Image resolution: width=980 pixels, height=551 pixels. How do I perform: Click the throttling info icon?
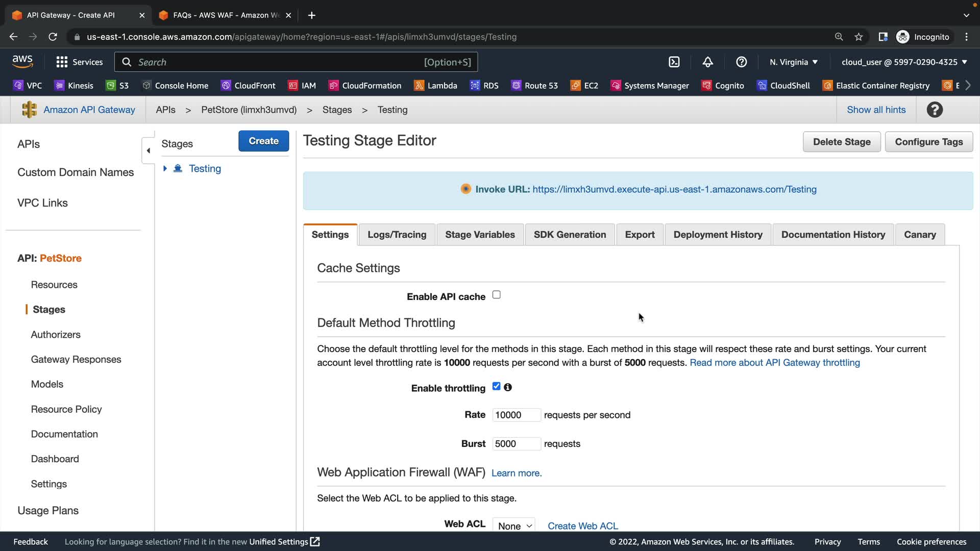coord(508,387)
